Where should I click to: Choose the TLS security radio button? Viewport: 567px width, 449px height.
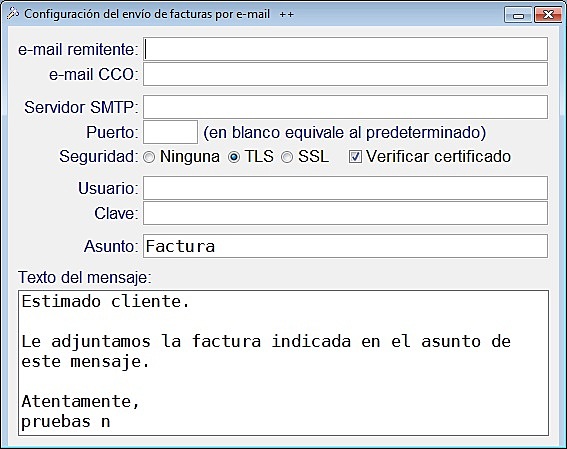(x=234, y=157)
